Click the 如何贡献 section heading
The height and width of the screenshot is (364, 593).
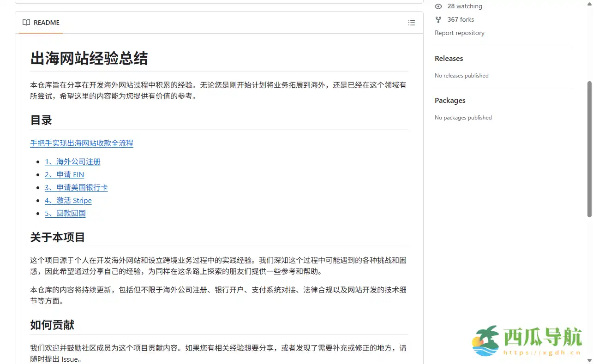pyautogui.click(x=52, y=325)
